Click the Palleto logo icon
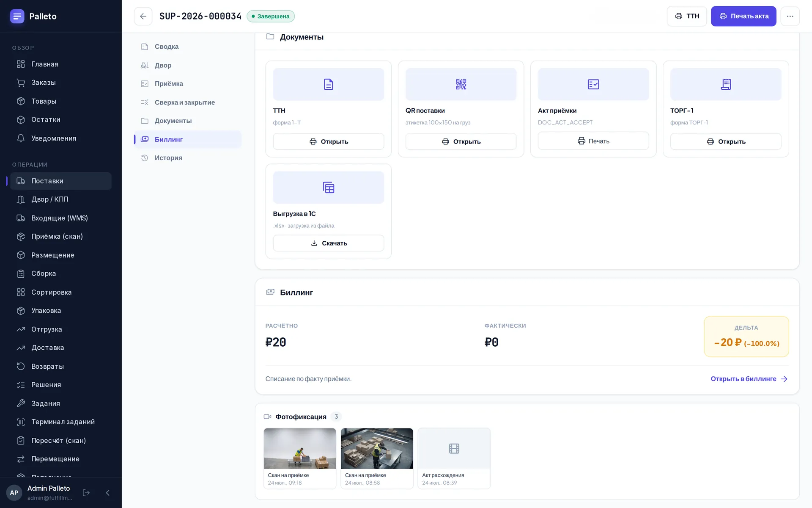 pos(17,16)
